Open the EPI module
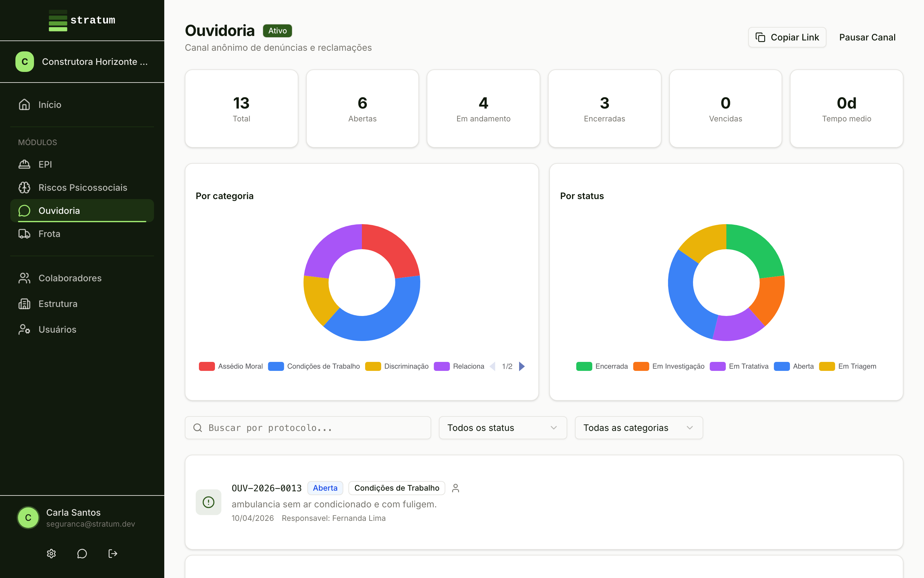This screenshot has height=578, width=924. (x=82, y=164)
